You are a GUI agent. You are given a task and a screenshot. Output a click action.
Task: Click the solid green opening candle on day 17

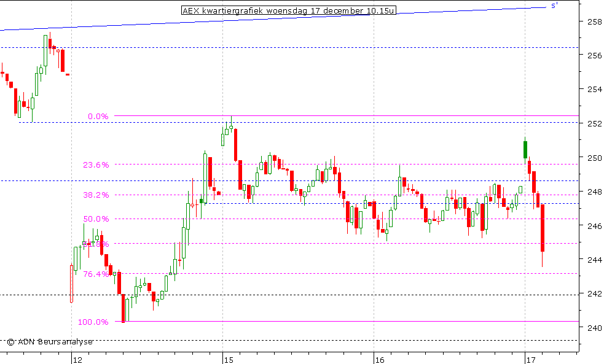point(525,149)
